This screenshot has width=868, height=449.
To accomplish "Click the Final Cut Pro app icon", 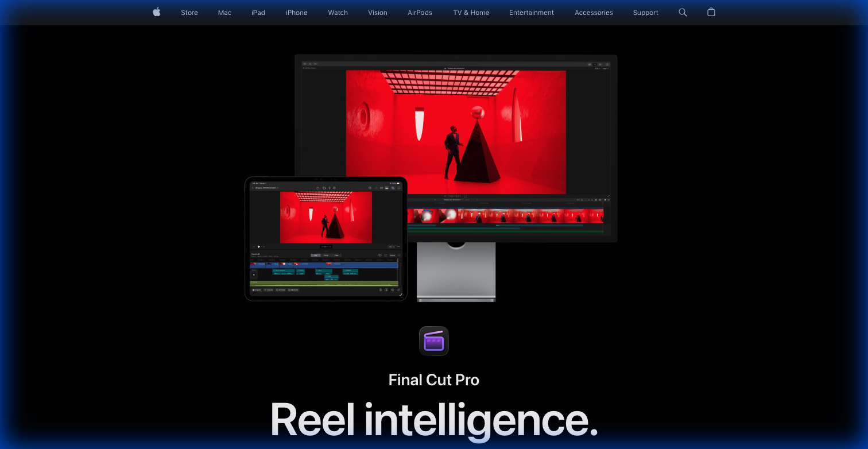I will pyautogui.click(x=434, y=340).
